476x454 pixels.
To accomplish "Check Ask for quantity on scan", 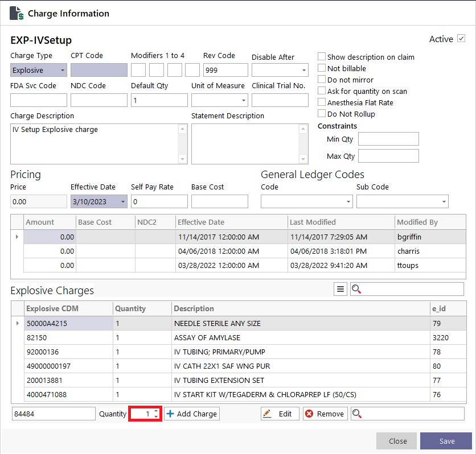I will tap(322, 90).
